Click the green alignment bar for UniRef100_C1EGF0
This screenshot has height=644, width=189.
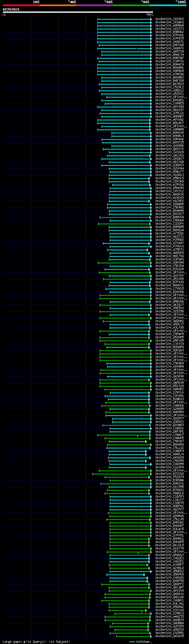click(125, 224)
